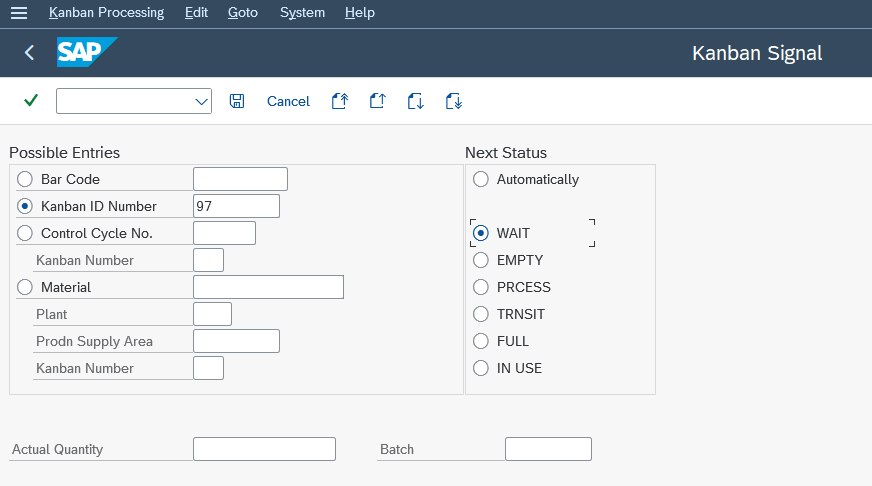The width and height of the screenshot is (872, 486).
Task: Click Kanban Number field under Control Cycle
Action: point(209,260)
